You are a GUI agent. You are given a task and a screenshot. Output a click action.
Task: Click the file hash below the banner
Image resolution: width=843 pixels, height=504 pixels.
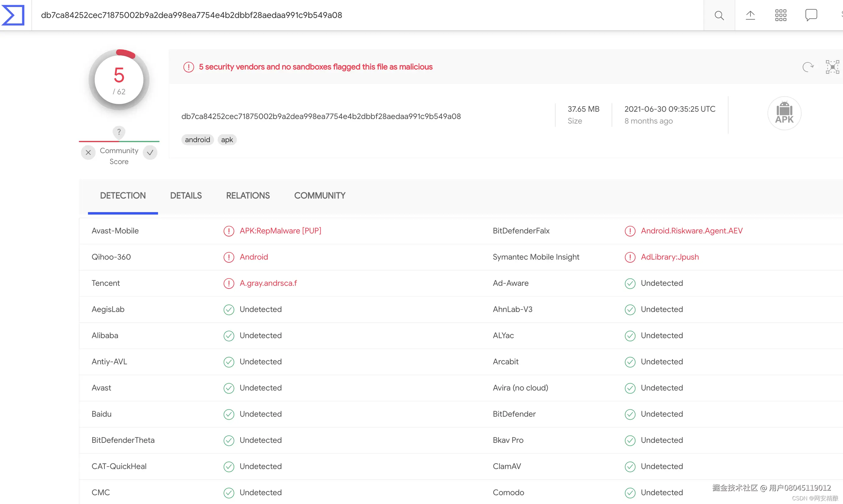click(321, 117)
